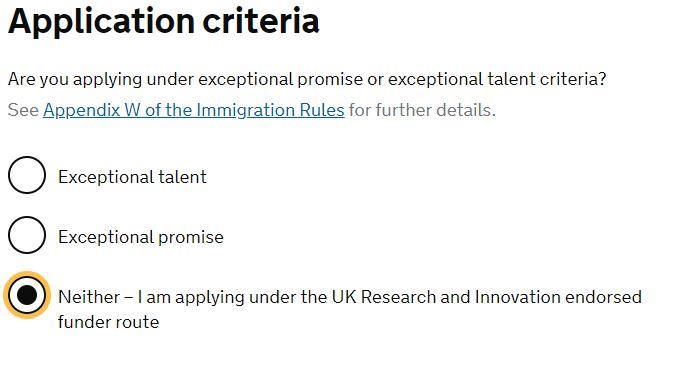Open Appendix W of the Immigration Rules link

click(194, 110)
